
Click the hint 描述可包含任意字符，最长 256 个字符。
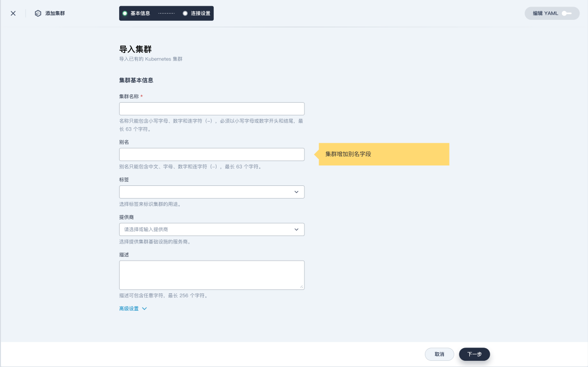164,296
